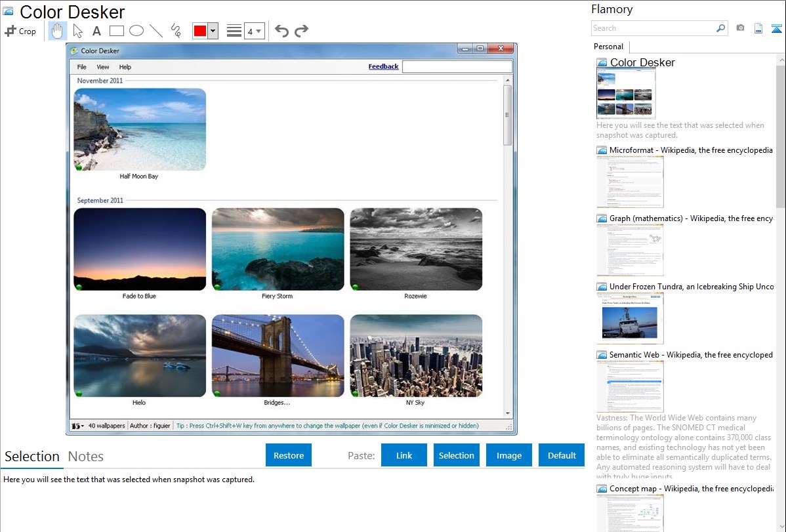This screenshot has height=532, width=786.
Task: Click the Color Desker wallpaper list scrollbar
Action: pyautogui.click(x=507, y=115)
